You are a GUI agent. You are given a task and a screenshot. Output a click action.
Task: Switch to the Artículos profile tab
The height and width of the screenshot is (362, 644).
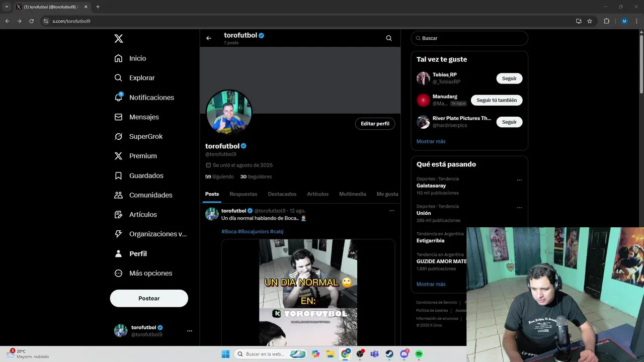point(318,194)
